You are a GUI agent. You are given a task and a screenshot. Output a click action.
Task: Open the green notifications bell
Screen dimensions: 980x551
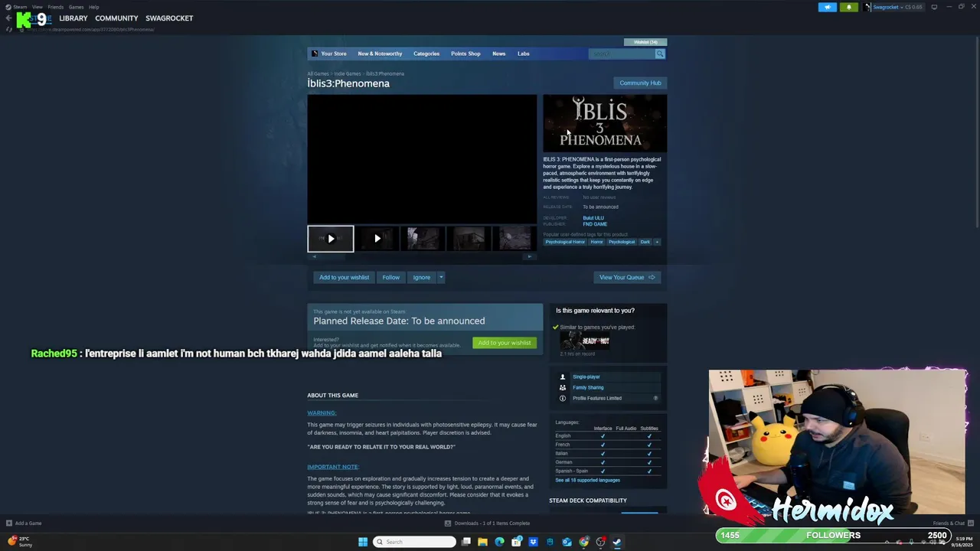848,7
